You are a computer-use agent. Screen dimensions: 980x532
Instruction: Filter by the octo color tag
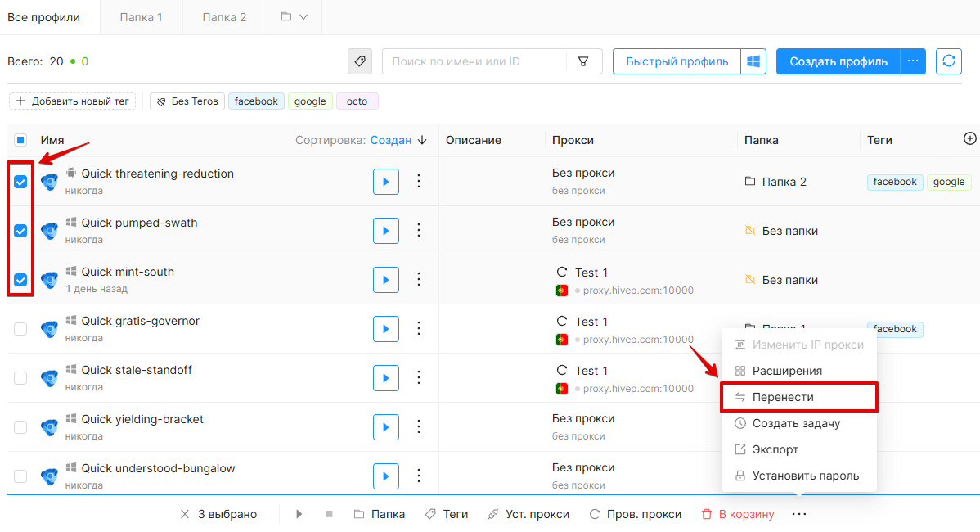pos(357,101)
